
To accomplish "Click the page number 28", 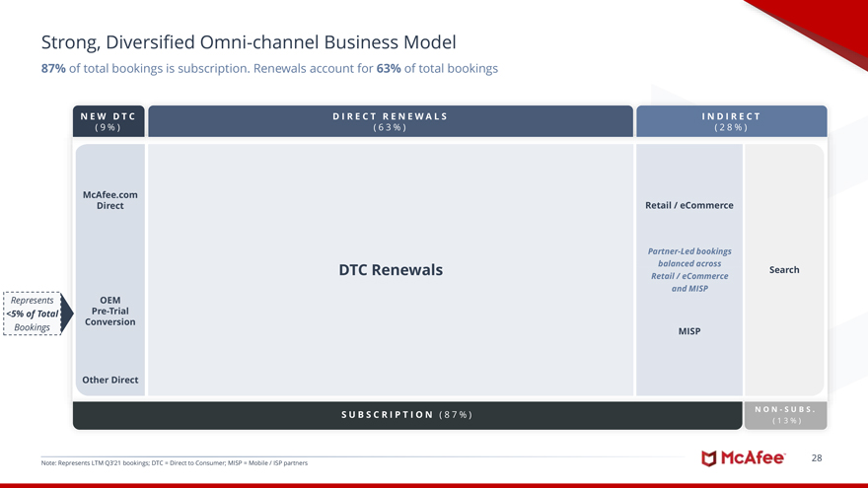I will 817,458.
